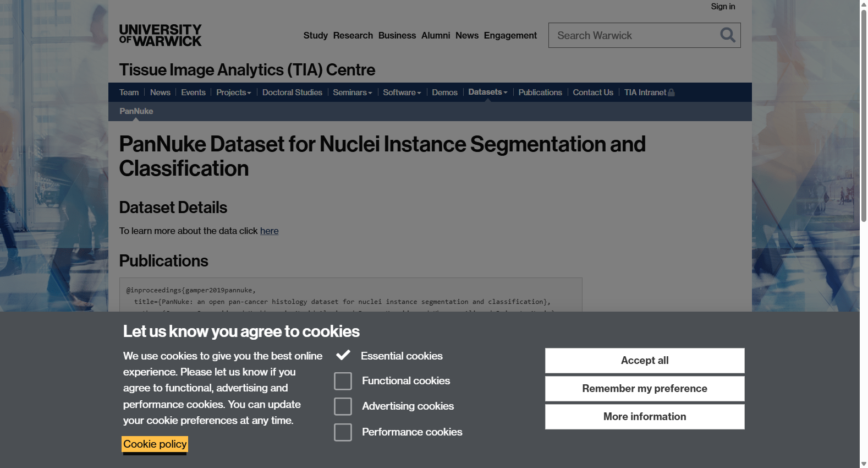Open TIA Intranet link
This screenshot has width=868, height=468.
[x=645, y=92]
